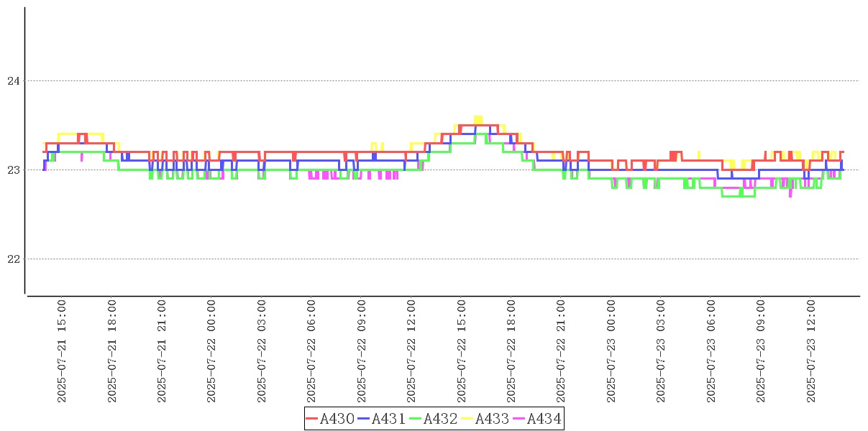This screenshot has width=868, height=431.
Task: Toggle the A431 legend entry
Action: (388, 419)
